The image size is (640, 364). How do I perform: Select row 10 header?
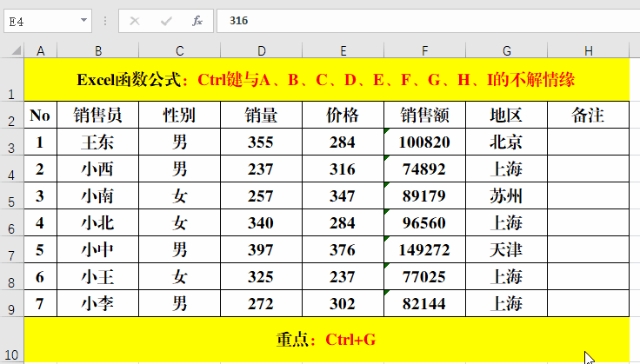(x=12, y=341)
